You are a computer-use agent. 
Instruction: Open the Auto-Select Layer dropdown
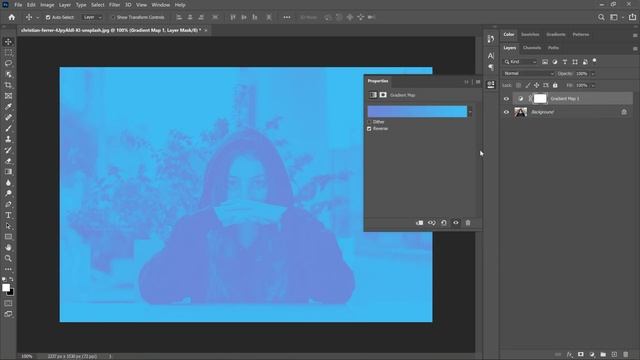[x=91, y=18]
